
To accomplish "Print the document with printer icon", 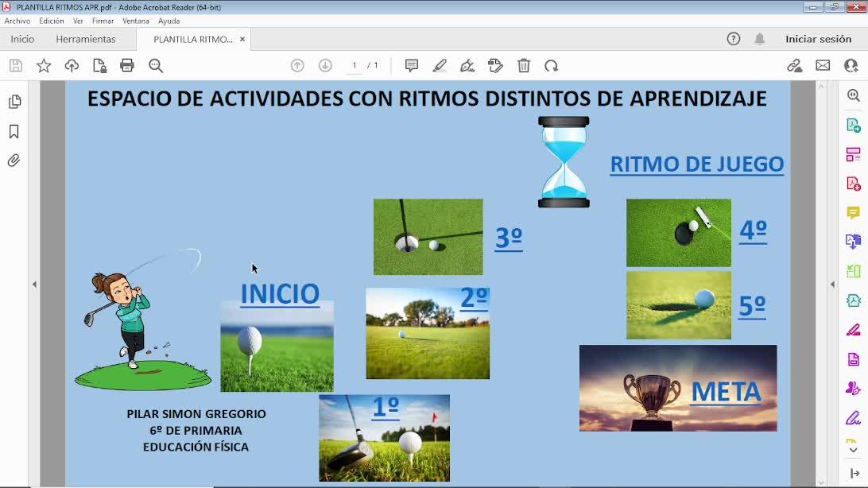I will (126, 66).
